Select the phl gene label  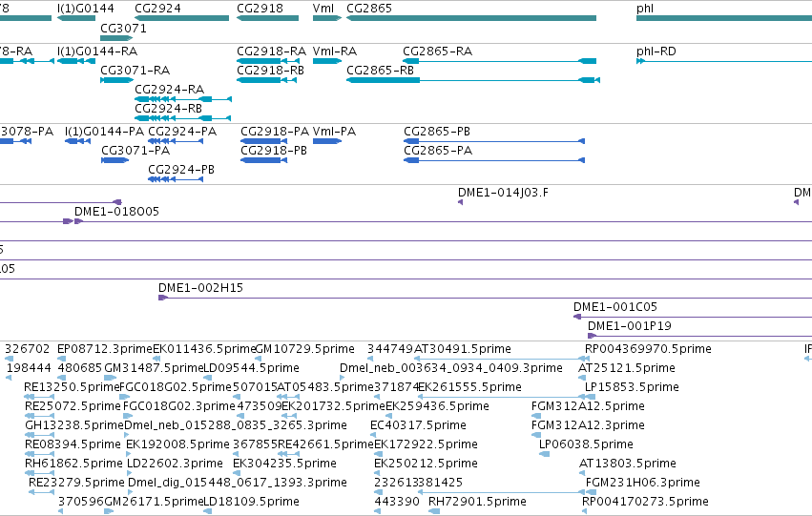(645, 9)
